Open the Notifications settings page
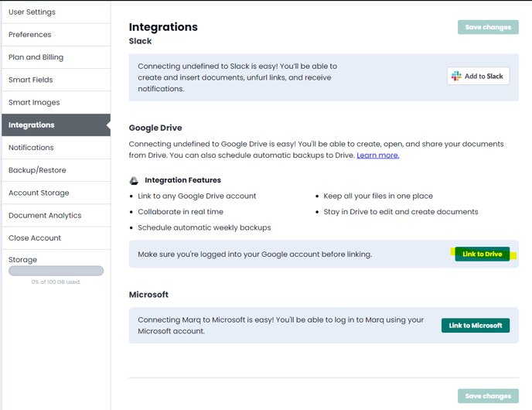 [x=56, y=148]
